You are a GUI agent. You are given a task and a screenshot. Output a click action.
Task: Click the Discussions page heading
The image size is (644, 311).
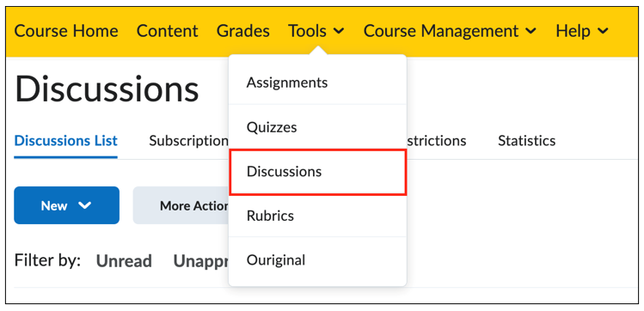107,89
